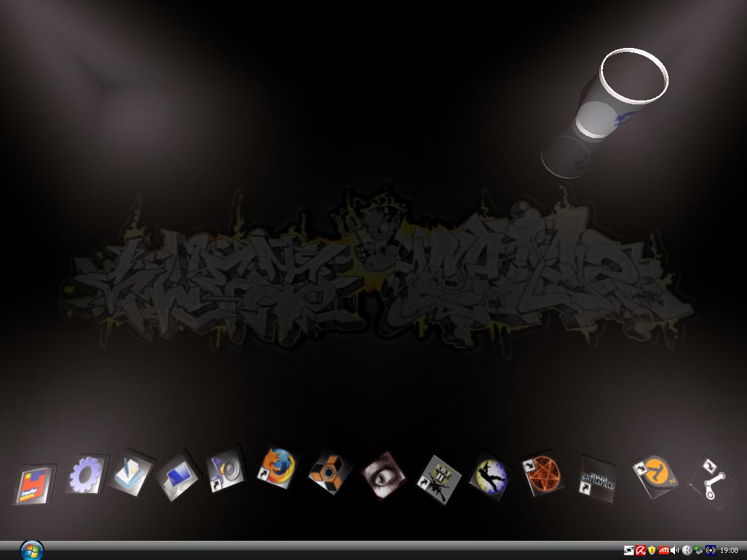The image size is (747, 560).
Task: Open the purple gear settings icon
Action: pyautogui.click(x=86, y=474)
